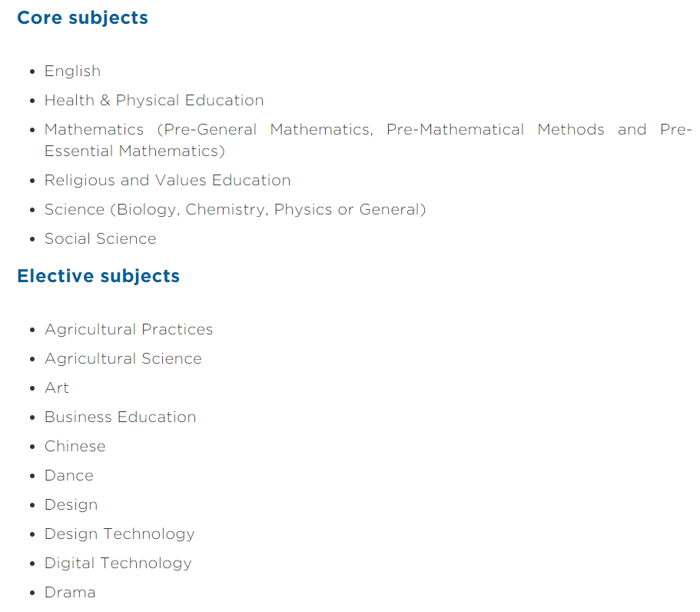Select Religious and Values Education item
The width and height of the screenshot is (700, 612).
[x=168, y=180]
